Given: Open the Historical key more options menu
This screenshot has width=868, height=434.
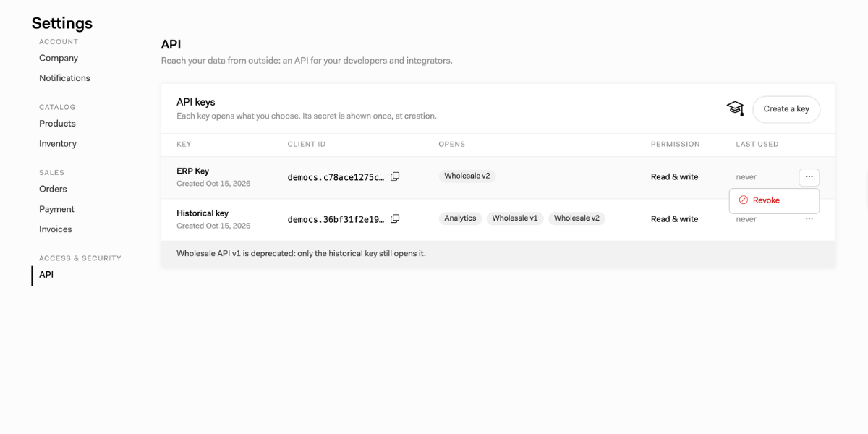Looking at the screenshot, I should 809,218.
